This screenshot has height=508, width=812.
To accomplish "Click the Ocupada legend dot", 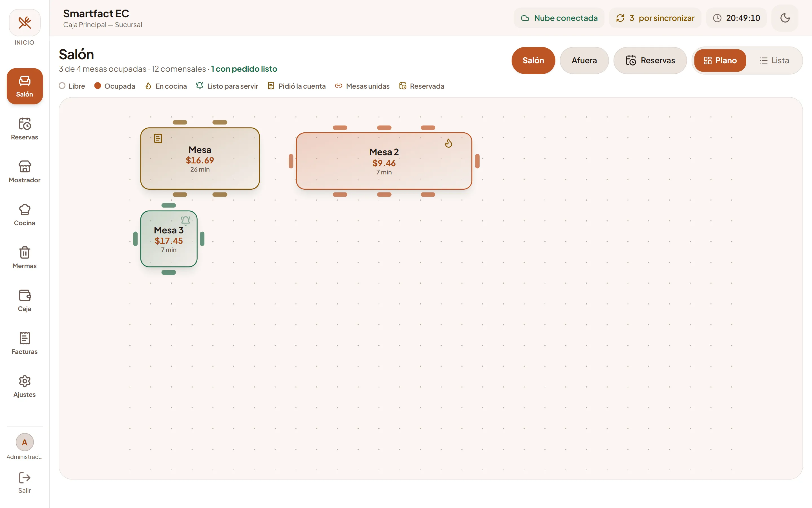I will click(x=98, y=86).
